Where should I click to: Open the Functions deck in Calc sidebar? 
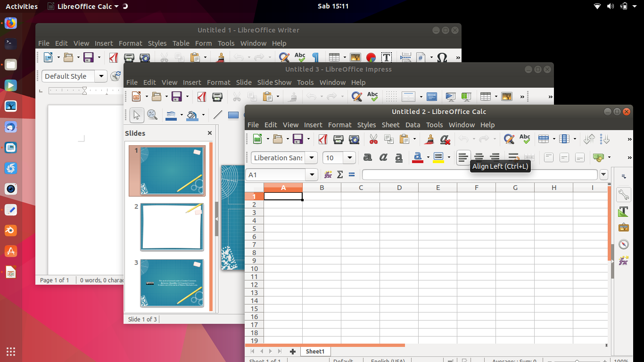[624, 261]
